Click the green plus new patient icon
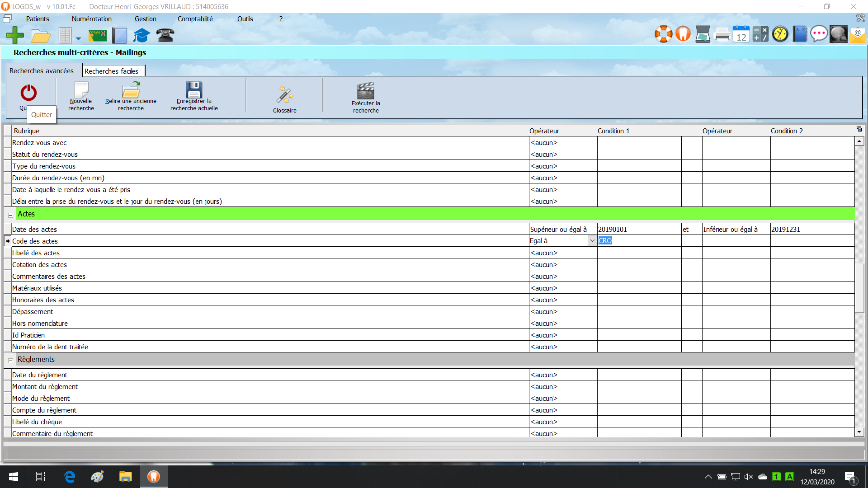 (x=15, y=35)
